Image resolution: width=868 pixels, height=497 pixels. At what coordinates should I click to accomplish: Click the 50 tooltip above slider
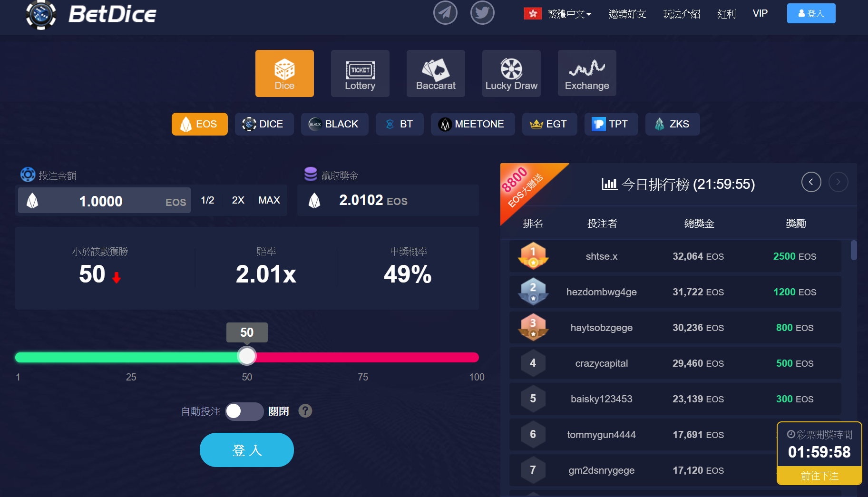[247, 332]
